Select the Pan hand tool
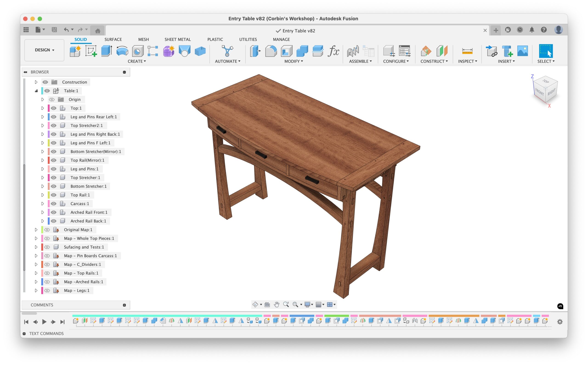The height and width of the screenshot is (365, 588). (x=277, y=305)
